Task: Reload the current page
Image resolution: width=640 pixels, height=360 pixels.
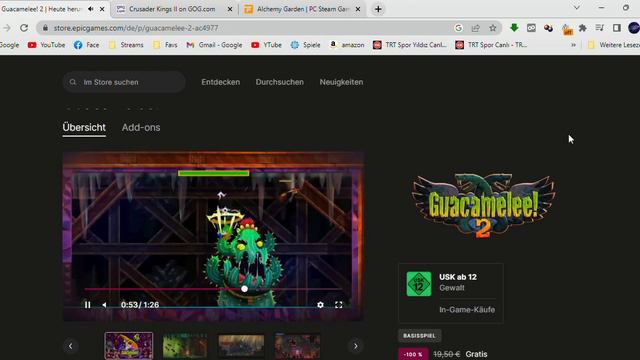Action: 24,28
